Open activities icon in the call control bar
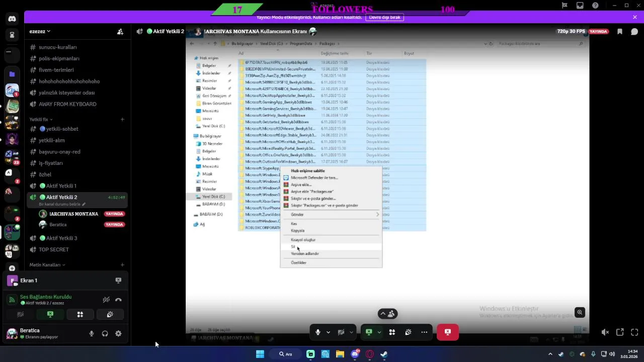The image size is (644, 362). pos(392,332)
